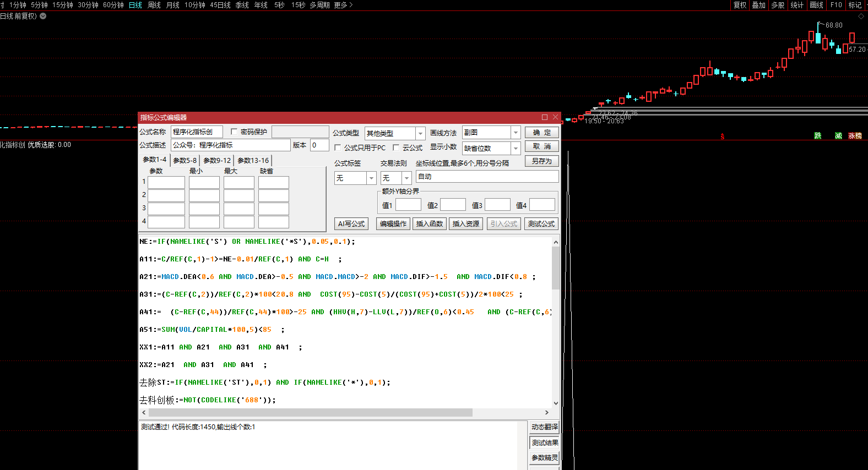Switch to the 参数5-8 tab
This screenshot has height=470, width=868.
coord(185,161)
